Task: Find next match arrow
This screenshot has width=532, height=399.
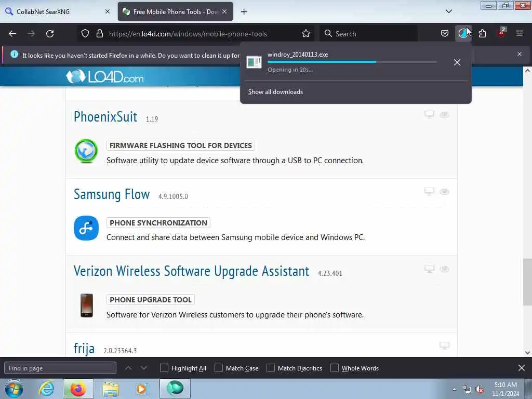Action: pos(144,368)
